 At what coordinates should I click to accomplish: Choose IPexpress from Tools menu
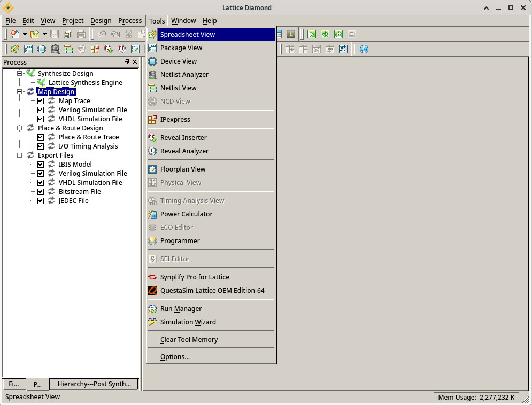211,119
